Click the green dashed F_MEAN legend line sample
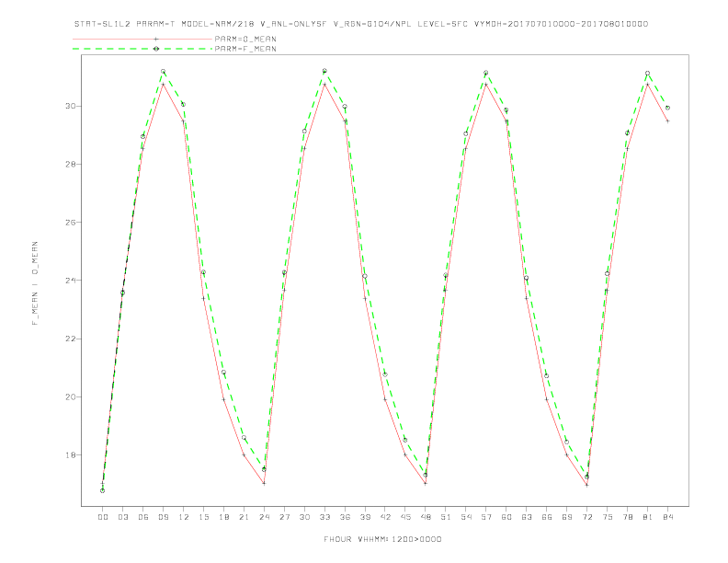This screenshot has width=728, height=563. 142,49
